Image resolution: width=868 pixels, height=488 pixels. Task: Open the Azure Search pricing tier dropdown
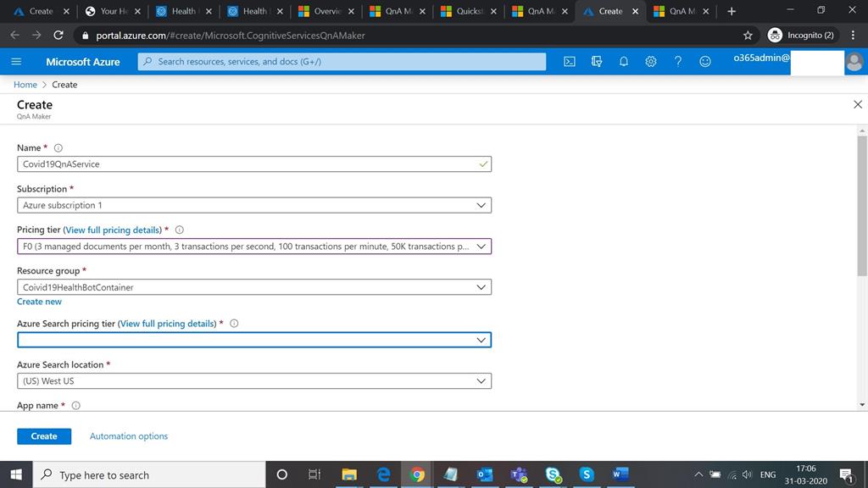click(253, 340)
